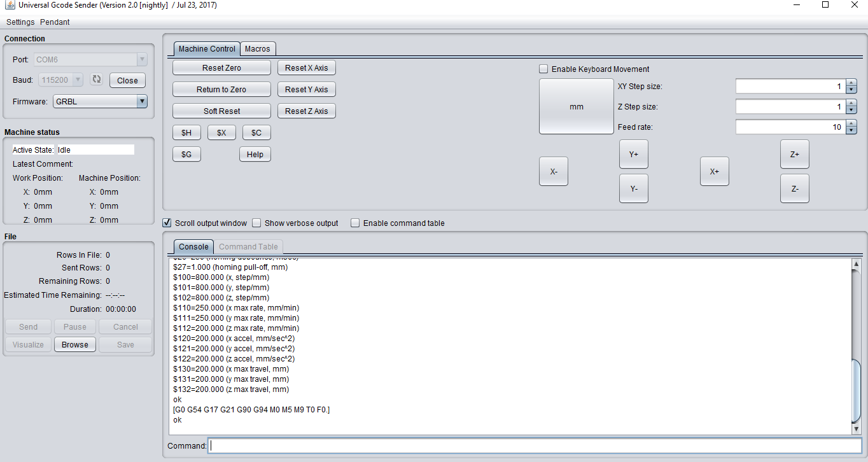Click Soft Reset button
The height and width of the screenshot is (462, 868).
(x=221, y=111)
